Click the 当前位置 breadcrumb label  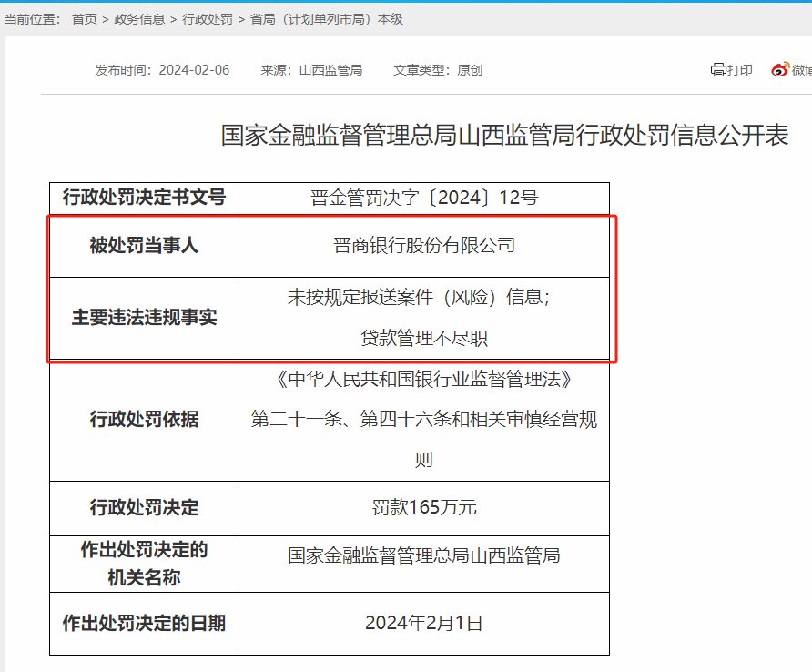pos(33,19)
